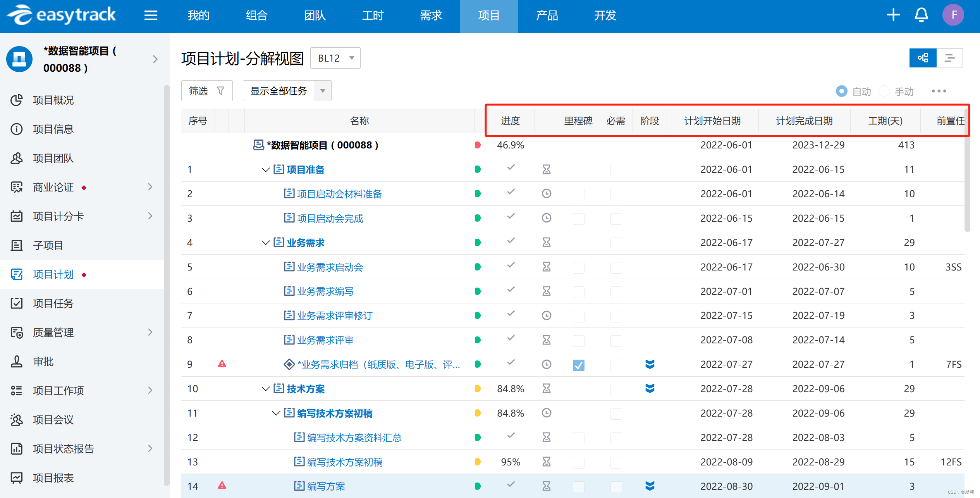Image resolution: width=980 pixels, height=498 pixels.
Task: Open the notification bell
Action: [x=922, y=15]
